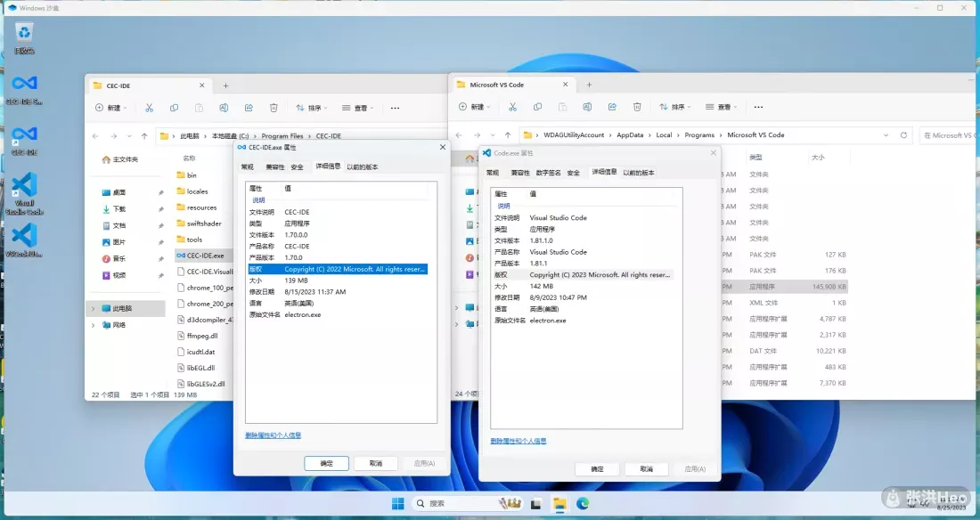Click 确定 in CEC-IDE.exe properties dialog

(326, 463)
